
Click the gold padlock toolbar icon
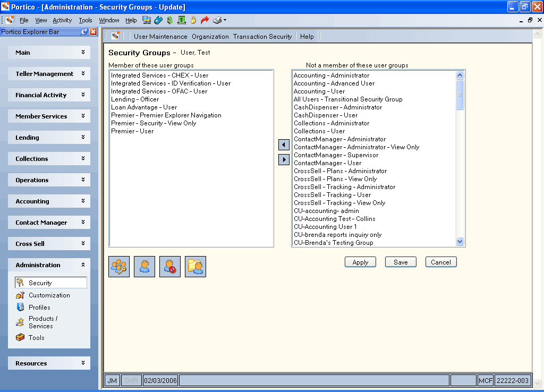click(193, 20)
